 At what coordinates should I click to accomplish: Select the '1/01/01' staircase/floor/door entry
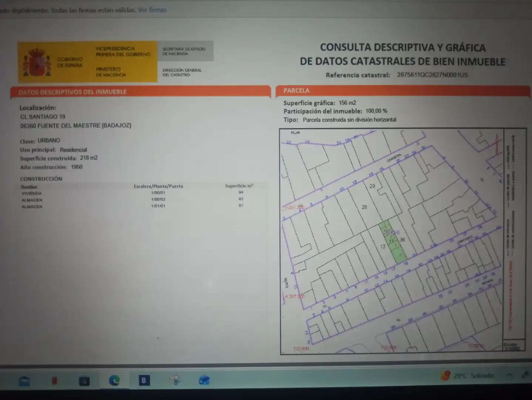[x=158, y=206]
